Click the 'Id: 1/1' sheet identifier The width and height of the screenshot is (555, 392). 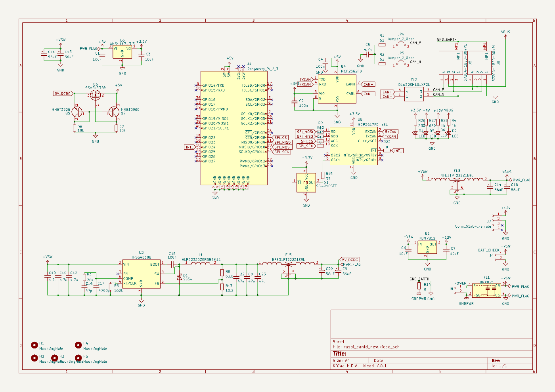[x=499, y=366]
